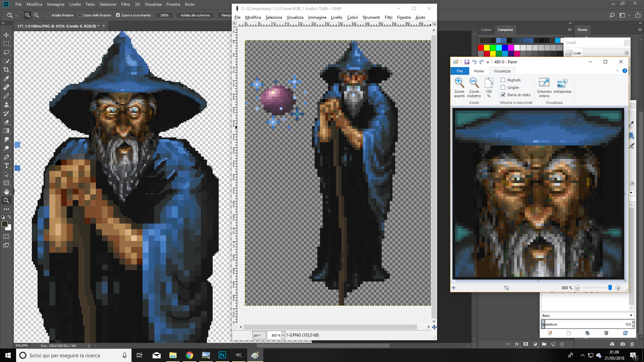
Task: Click the 100% zoom icon in Paint
Action: [489, 87]
